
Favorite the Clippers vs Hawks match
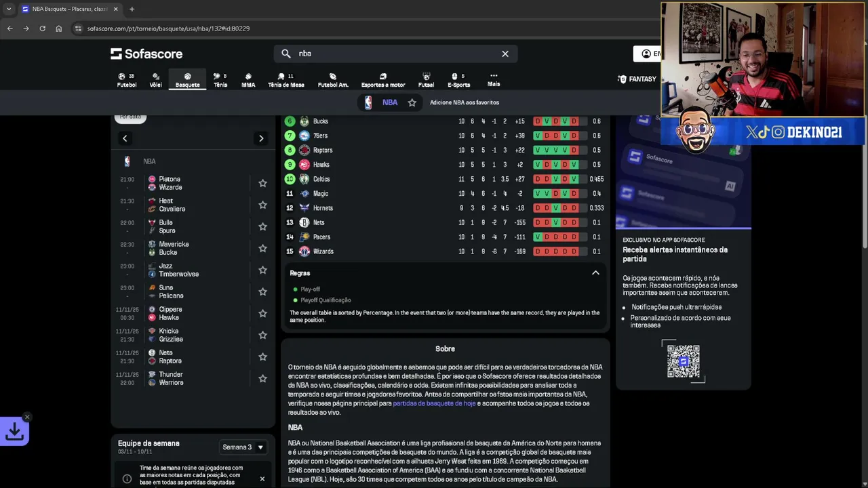[x=262, y=313]
